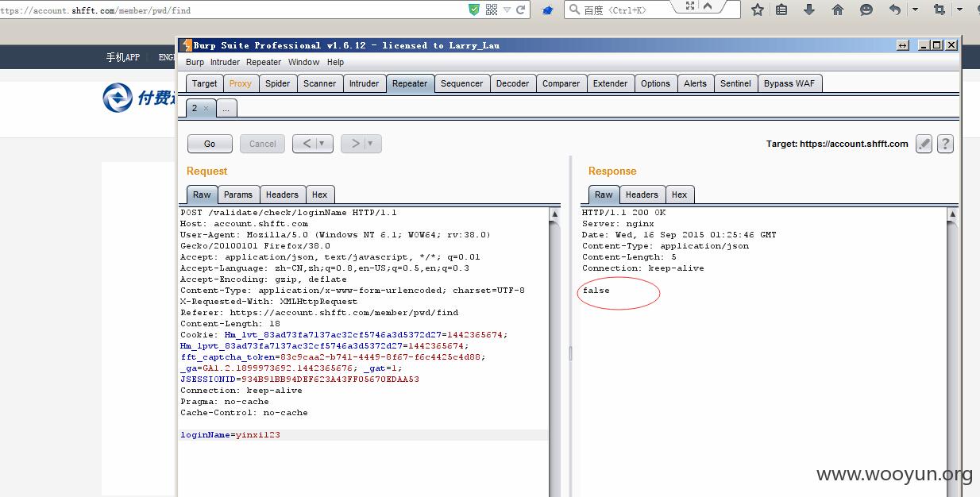Open the Repeater help question-mark icon
The image size is (980, 497).
(x=945, y=144)
